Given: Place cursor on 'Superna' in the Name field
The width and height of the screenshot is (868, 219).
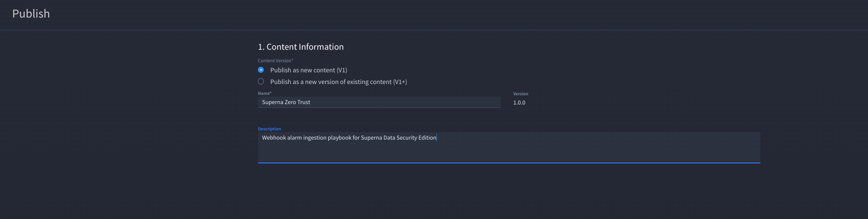Looking at the screenshot, I should [x=273, y=102].
